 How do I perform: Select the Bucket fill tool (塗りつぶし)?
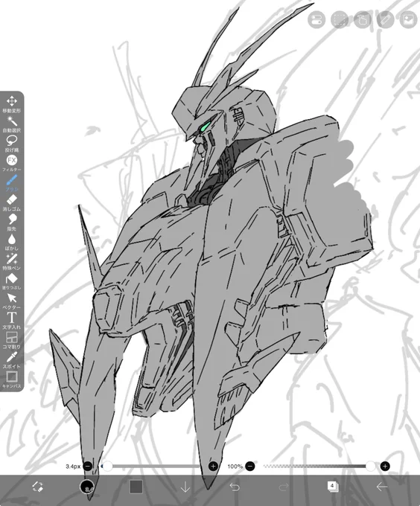pos(12,281)
